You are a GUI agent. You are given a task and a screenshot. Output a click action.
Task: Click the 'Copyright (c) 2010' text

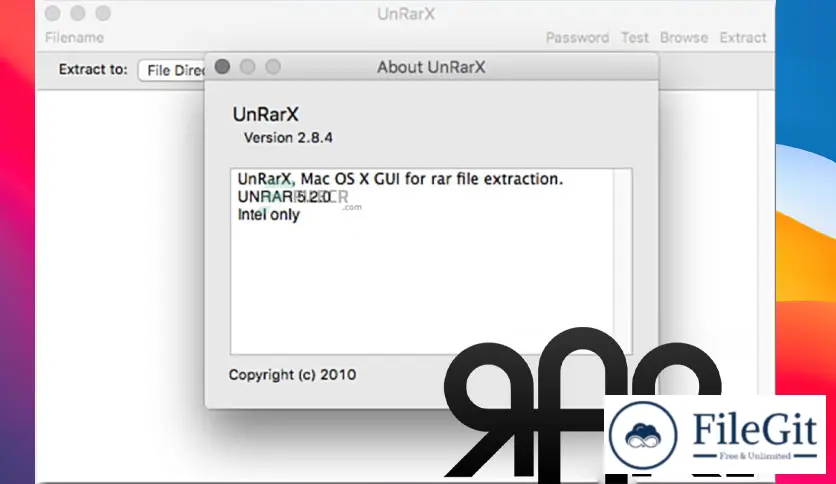pos(292,375)
